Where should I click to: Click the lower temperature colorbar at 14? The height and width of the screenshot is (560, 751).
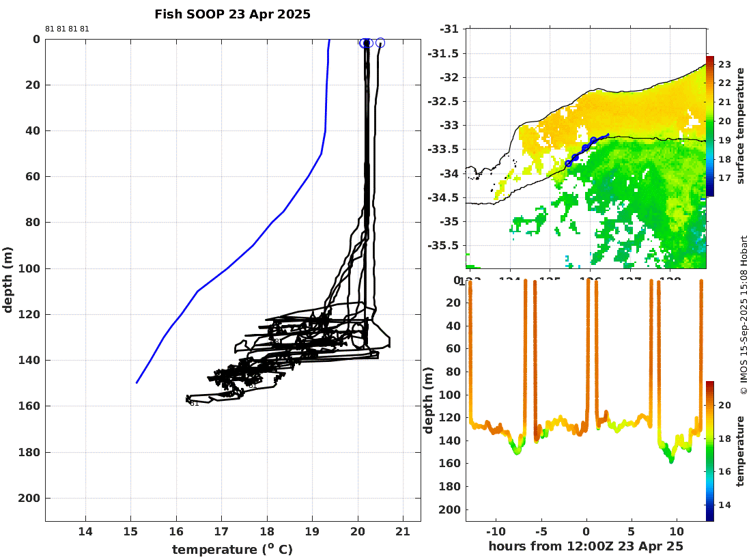pyautogui.click(x=710, y=505)
